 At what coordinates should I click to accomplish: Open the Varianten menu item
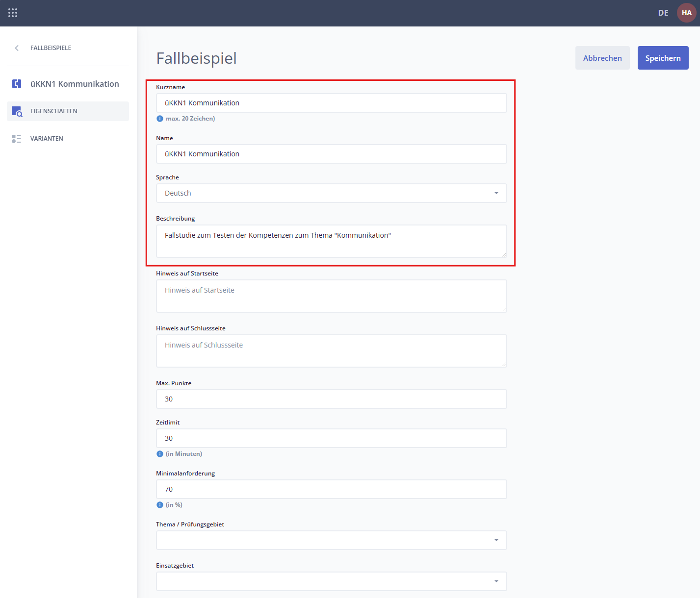click(47, 139)
